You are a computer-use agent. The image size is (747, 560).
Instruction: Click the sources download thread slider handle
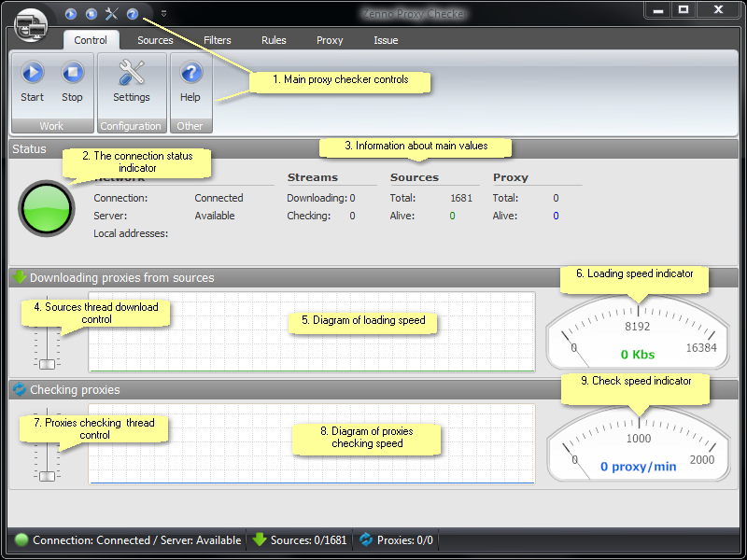48,364
